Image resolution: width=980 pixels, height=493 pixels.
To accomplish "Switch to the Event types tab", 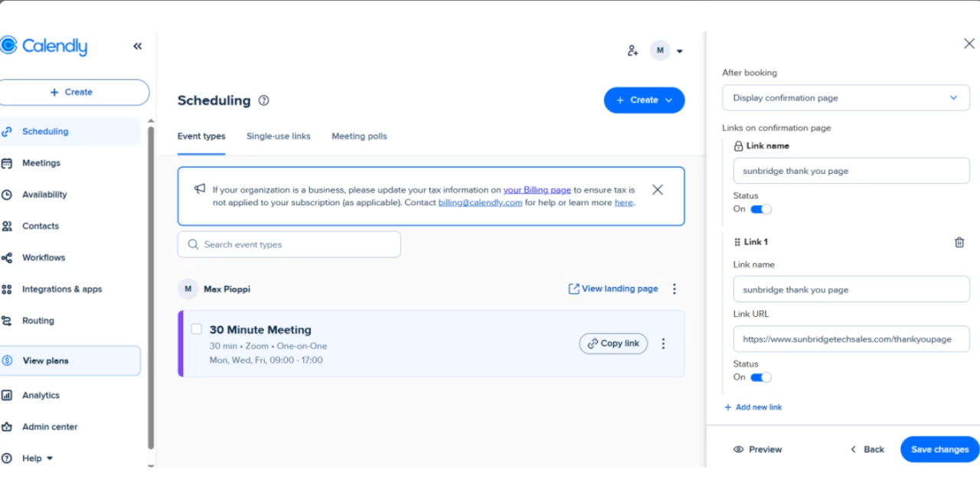I will click(201, 136).
